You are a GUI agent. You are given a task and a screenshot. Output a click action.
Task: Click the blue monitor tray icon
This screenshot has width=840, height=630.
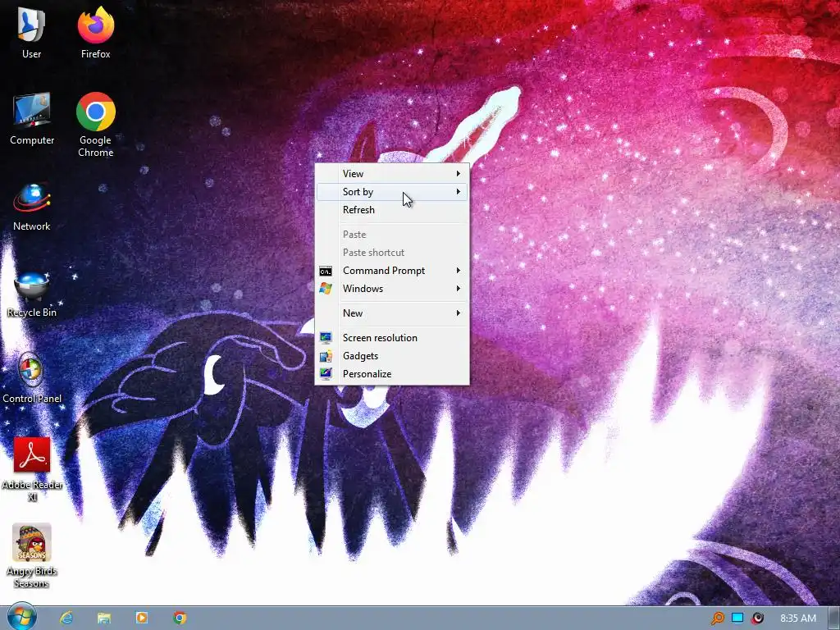point(737,619)
